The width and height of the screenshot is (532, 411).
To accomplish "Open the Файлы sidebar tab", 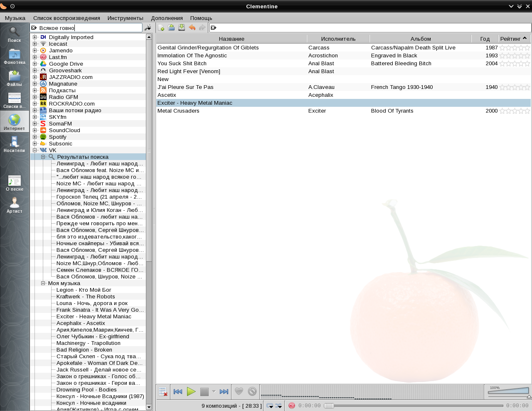I will (x=15, y=79).
